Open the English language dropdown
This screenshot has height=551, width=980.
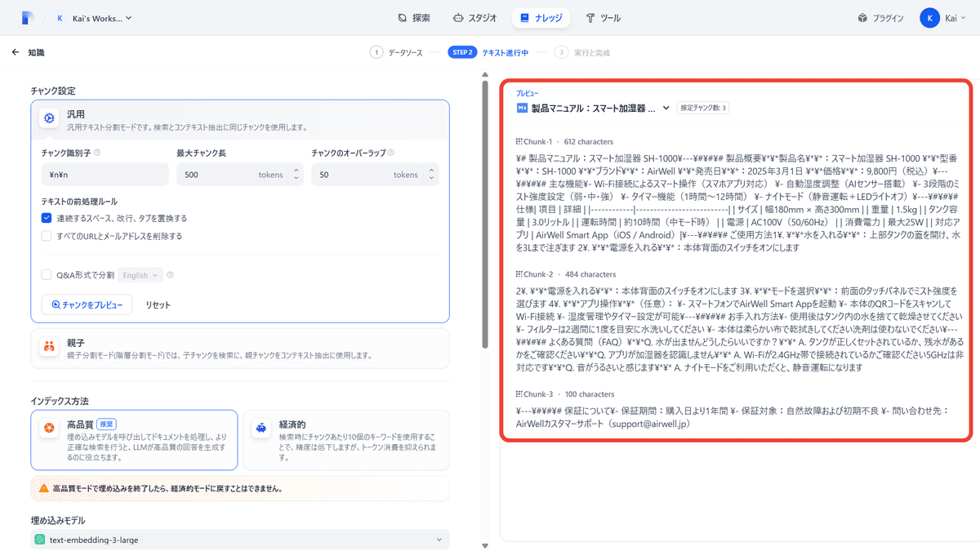click(x=140, y=275)
